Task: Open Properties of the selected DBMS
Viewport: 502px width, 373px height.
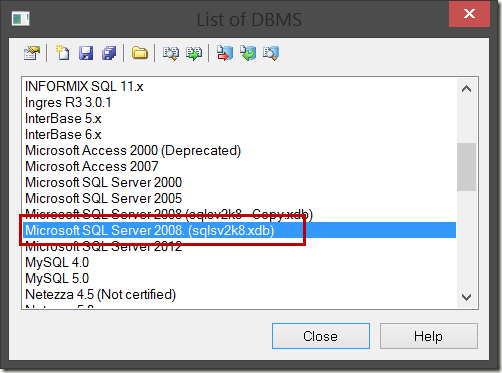Action: tap(32, 53)
